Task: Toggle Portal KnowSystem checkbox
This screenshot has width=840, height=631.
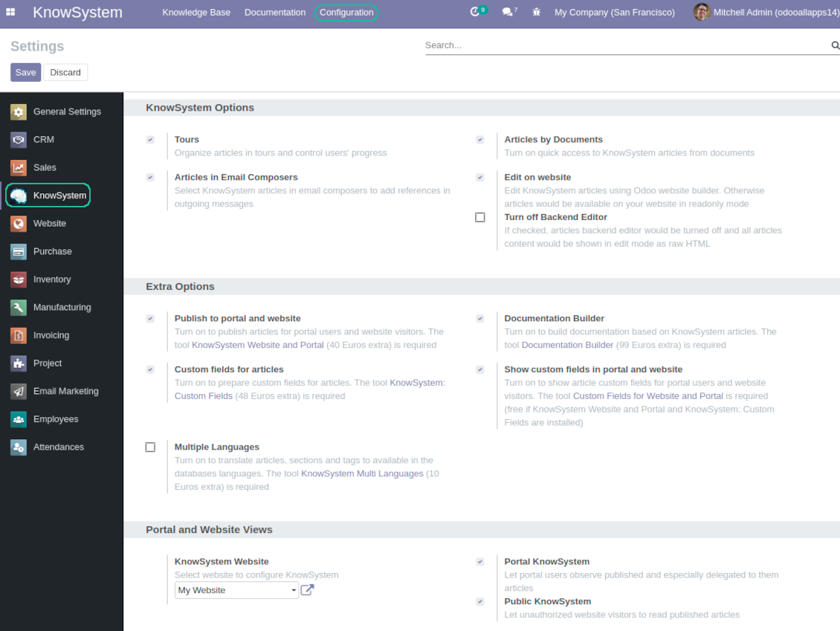Action: [x=480, y=561]
